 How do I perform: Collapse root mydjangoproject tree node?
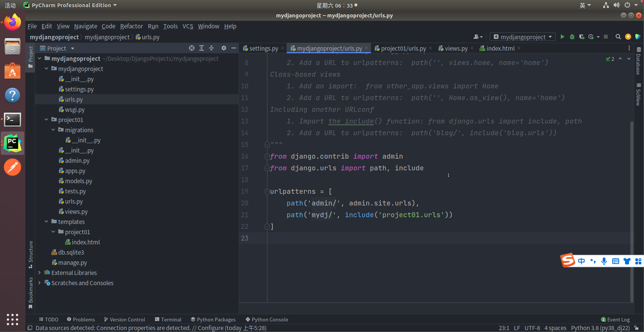[x=39, y=59]
